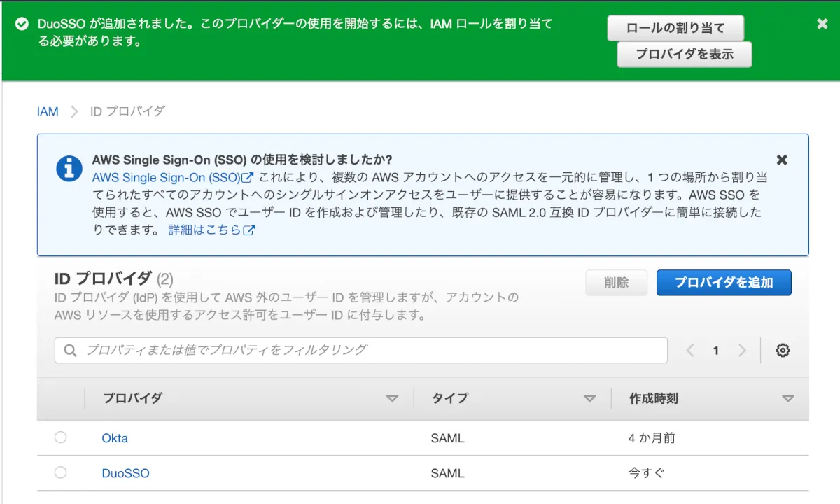
Task: Go to next page arrow
Action: (742, 351)
